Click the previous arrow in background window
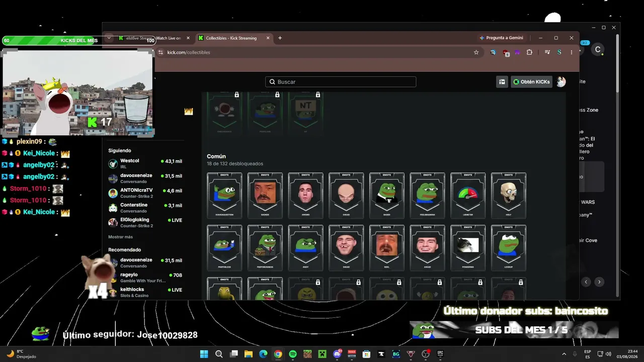The image size is (644, 362). (586, 282)
